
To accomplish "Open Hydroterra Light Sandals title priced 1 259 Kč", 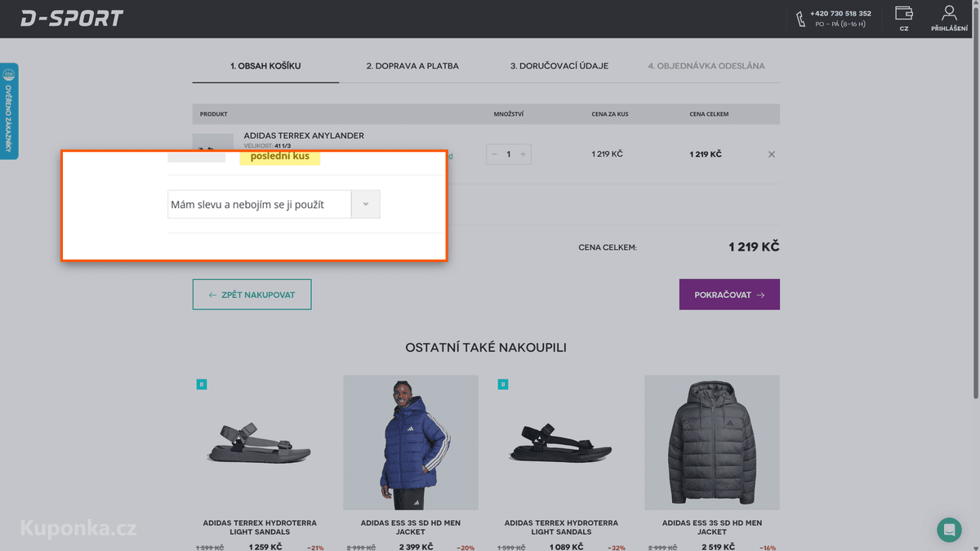I will click(260, 527).
